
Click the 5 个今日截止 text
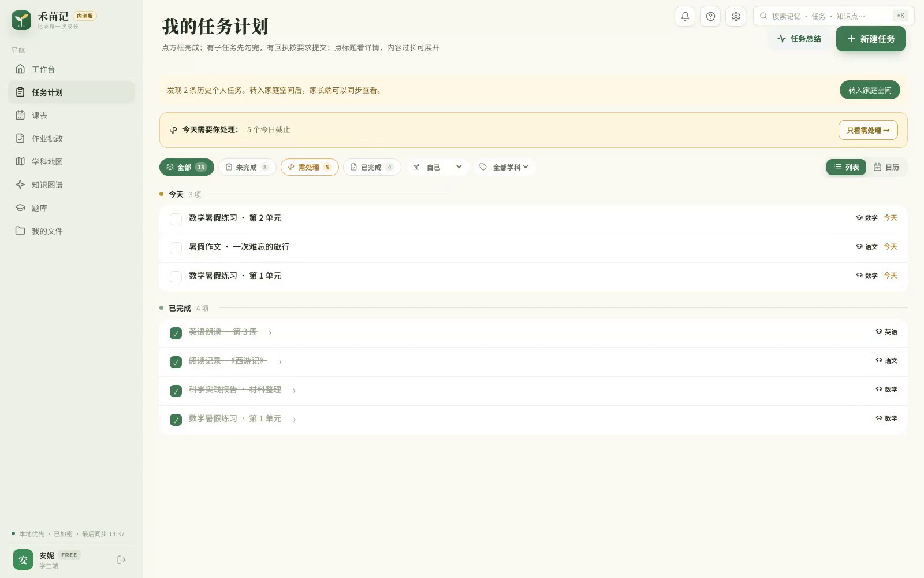[x=269, y=129]
